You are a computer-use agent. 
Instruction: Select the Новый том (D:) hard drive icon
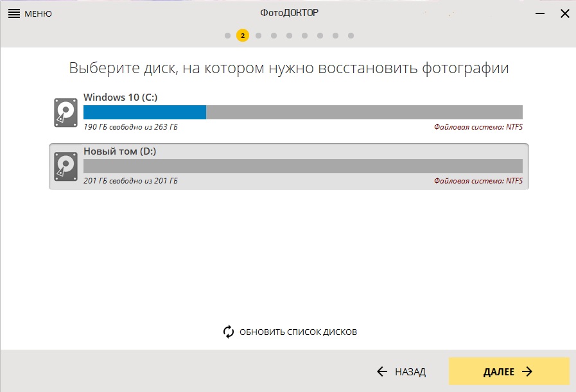click(65, 166)
